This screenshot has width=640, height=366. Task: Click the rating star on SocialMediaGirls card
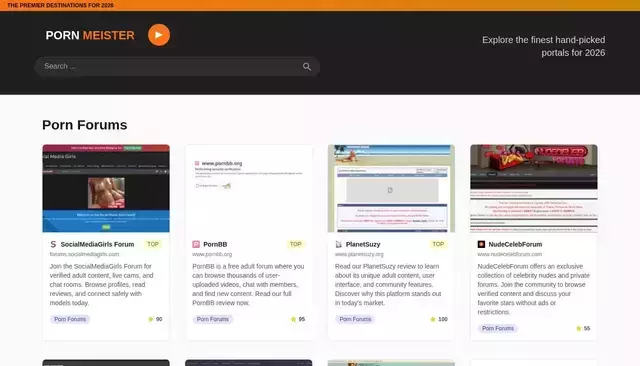coord(151,319)
